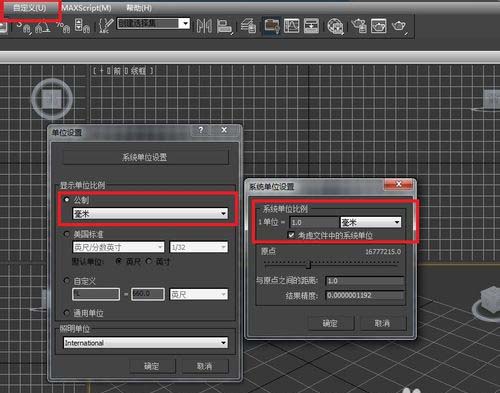The height and width of the screenshot is (393, 500).
Task: Toggle 考虑文件中的系统单位 checkbox
Action: 291,235
